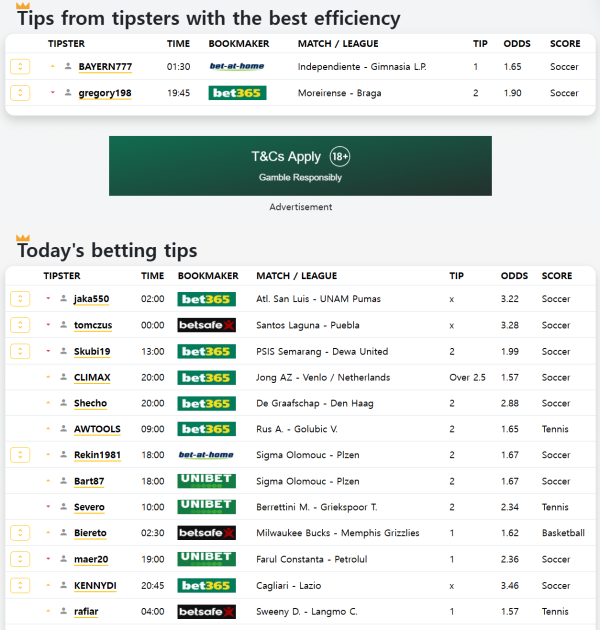Expand the KENNYDI tip row

20,585
